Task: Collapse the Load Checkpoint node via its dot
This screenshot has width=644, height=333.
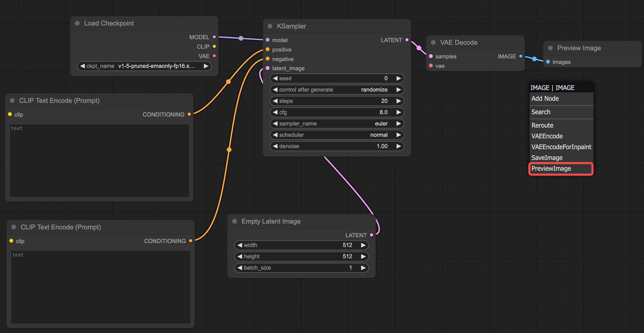Action: pos(77,23)
